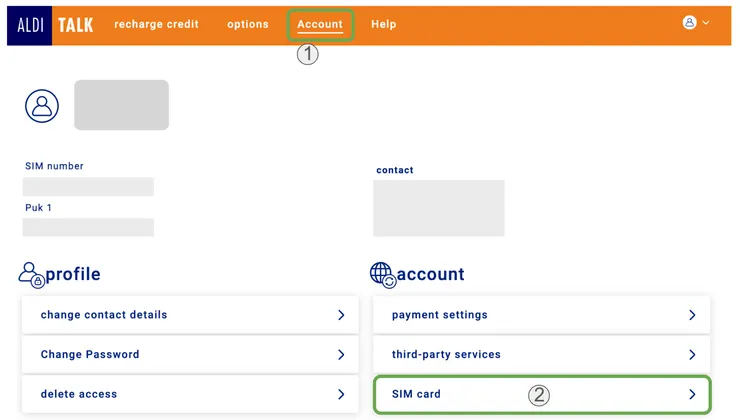Click the chevron next to change contact details
The width and height of the screenshot is (740, 420).
(341, 315)
